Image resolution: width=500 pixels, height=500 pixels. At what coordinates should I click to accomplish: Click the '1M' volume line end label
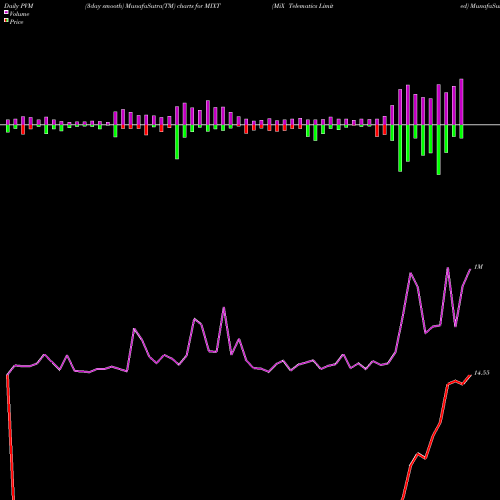[479, 267]
